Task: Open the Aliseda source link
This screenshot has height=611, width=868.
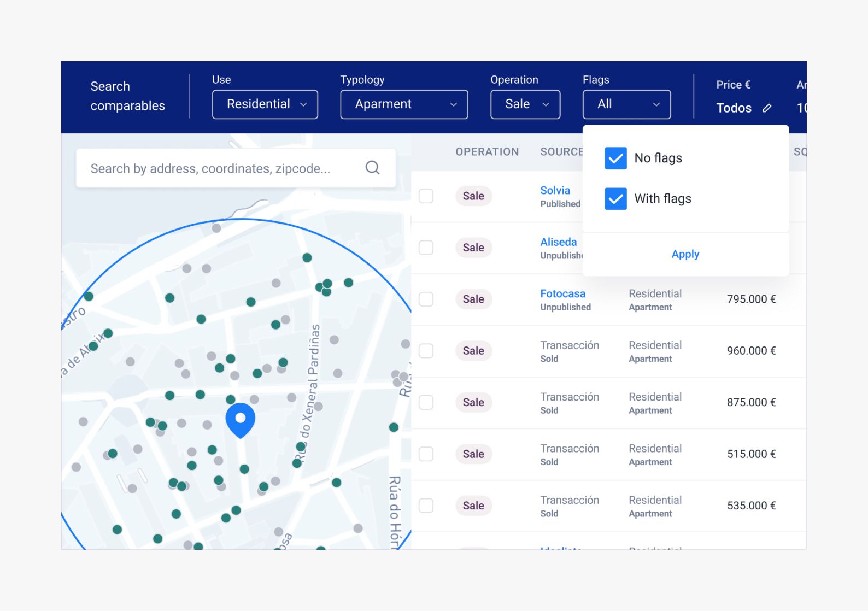Action: [558, 242]
